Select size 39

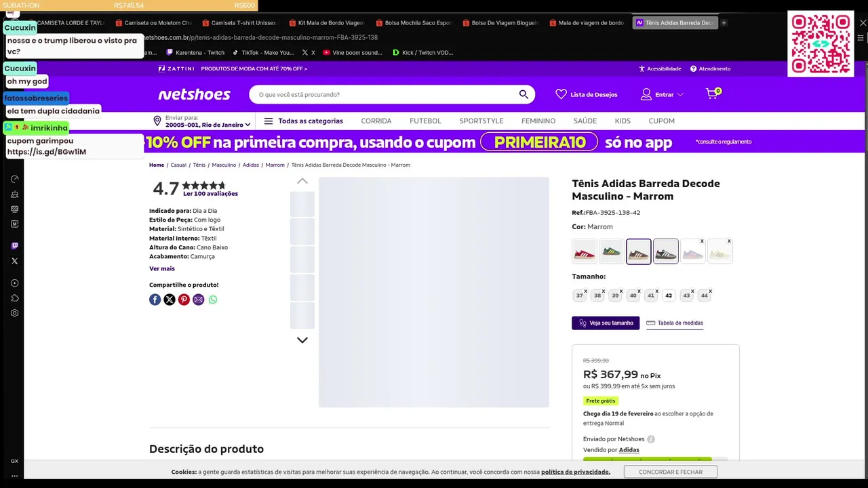(615, 296)
